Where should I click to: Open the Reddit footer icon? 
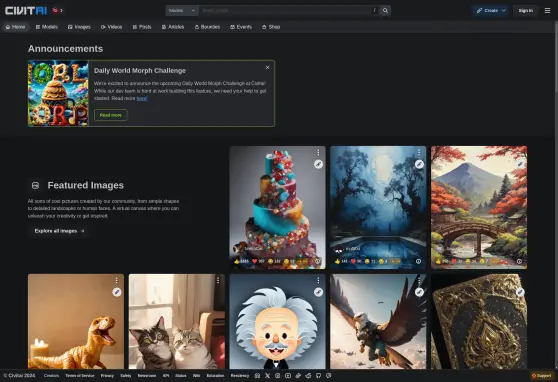(308, 376)
